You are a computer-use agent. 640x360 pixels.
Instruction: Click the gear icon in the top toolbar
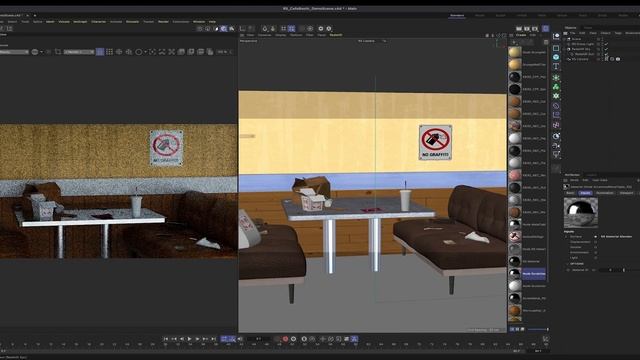coord(321,29)
